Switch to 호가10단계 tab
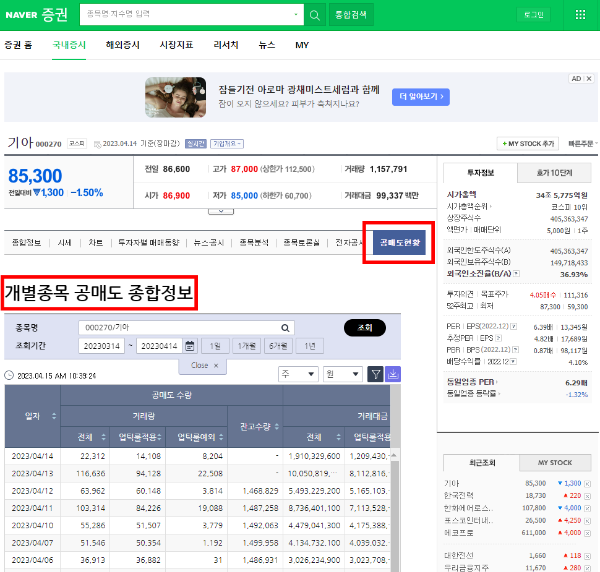Viewport: 600px width, 572px height. tap(554, 173)
